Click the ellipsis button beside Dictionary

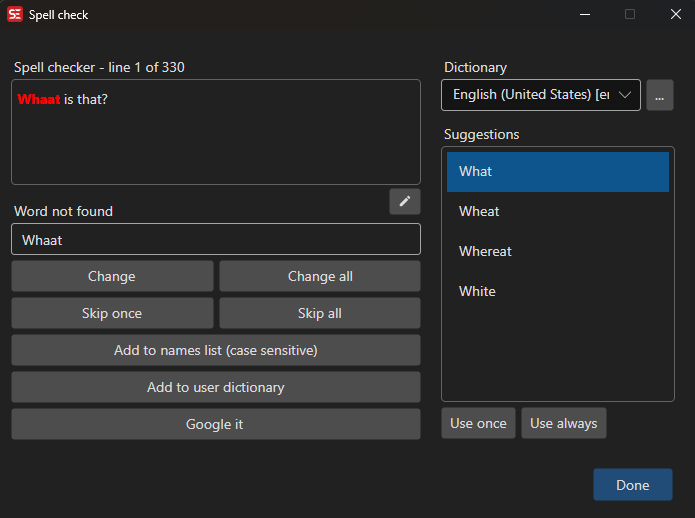coord(660,95)
